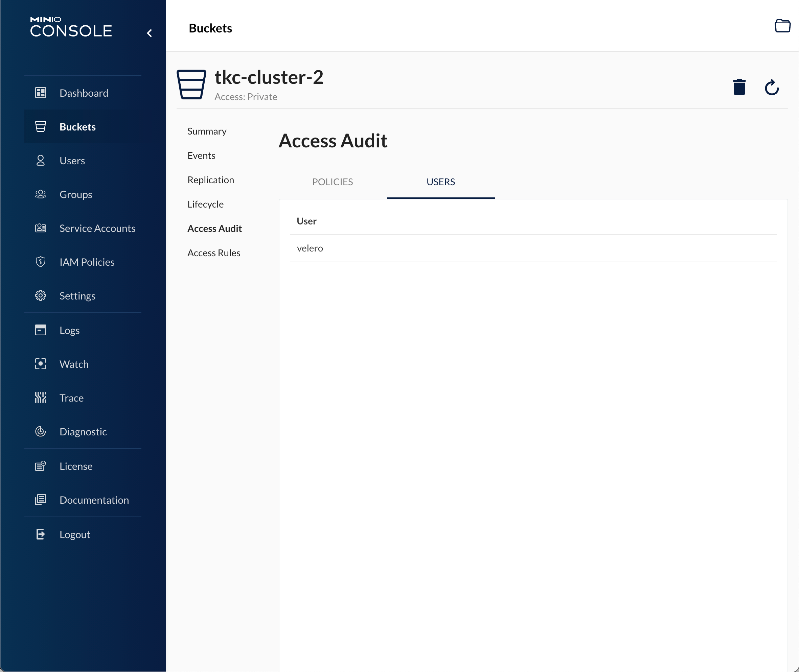Open Settings label in sidebar
Image resolution: width=799 pixels, height=672 pixels.
(77, 296)
